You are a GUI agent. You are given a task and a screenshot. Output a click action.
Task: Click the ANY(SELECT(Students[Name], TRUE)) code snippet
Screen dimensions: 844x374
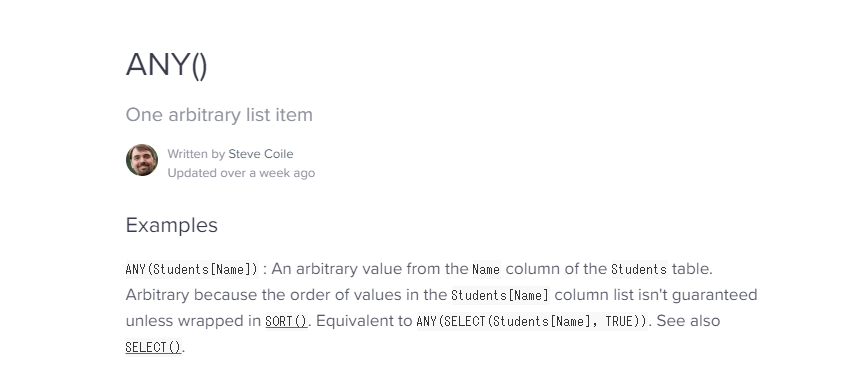tap(533, 321)
